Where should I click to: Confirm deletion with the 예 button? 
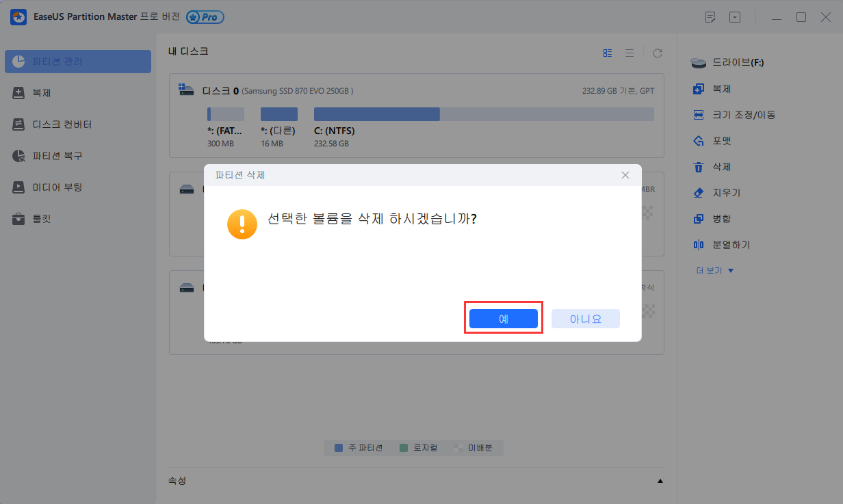(504, 319)
